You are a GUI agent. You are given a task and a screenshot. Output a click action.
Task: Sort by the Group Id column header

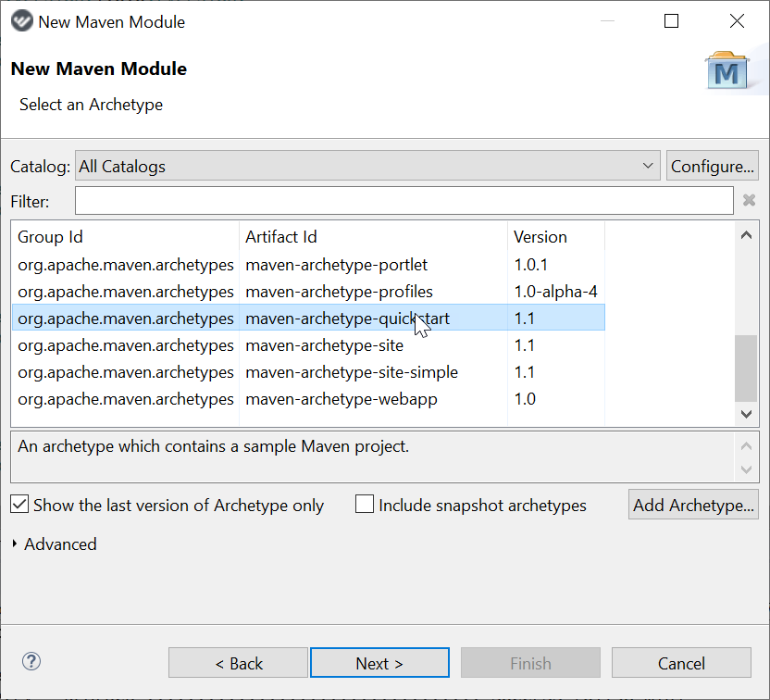[125, 237]
